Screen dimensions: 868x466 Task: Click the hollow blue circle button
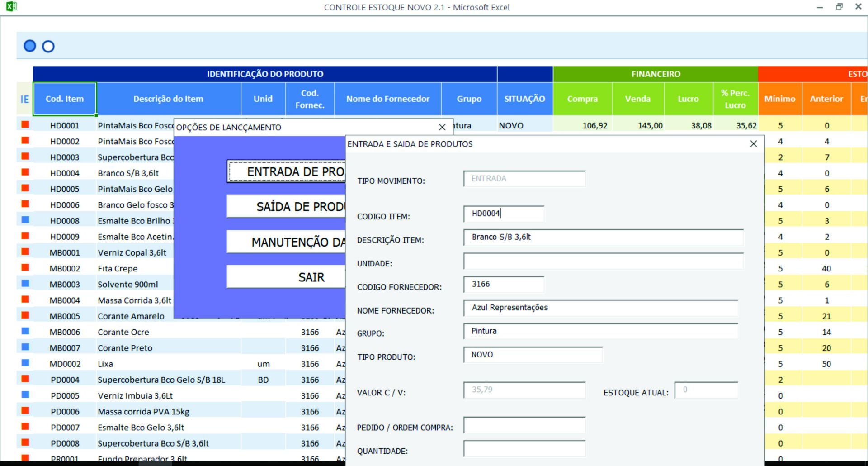click(48, 47)
